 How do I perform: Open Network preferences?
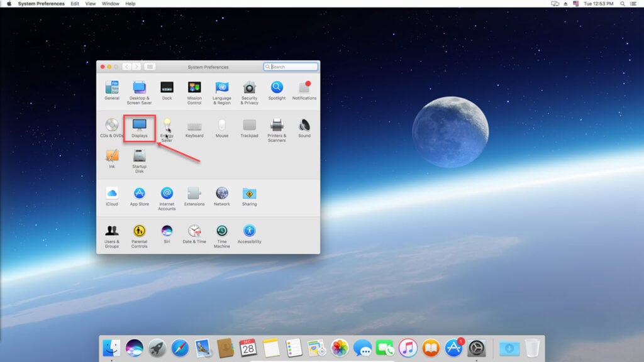[x=222, y=196]
